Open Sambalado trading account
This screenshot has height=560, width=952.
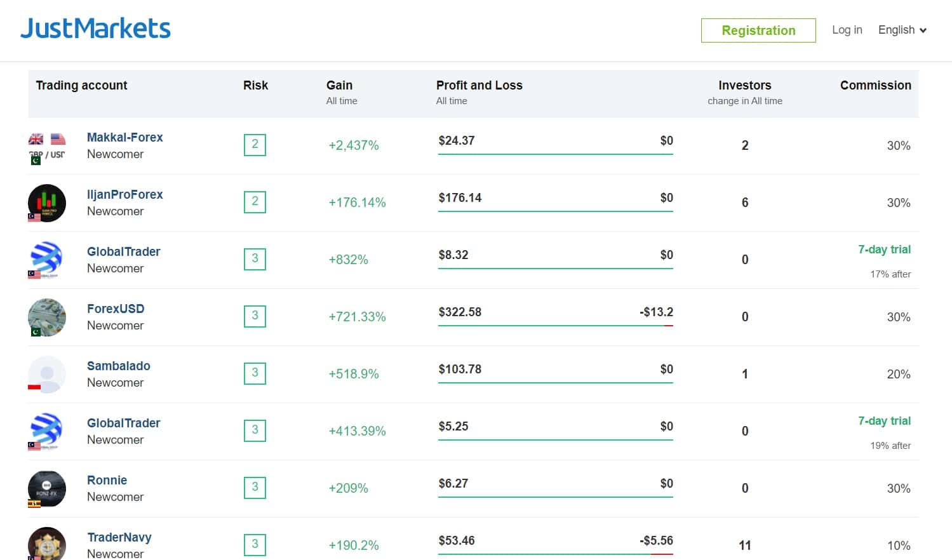coord(119,366)
